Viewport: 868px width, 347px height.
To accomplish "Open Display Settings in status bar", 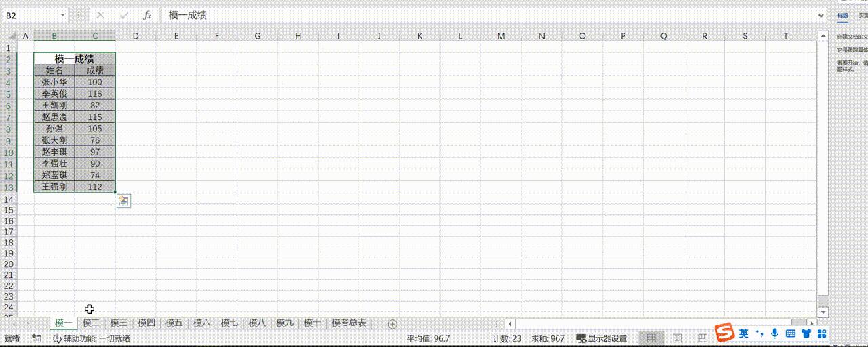I will pyautogui.click(x=601, y=338).
